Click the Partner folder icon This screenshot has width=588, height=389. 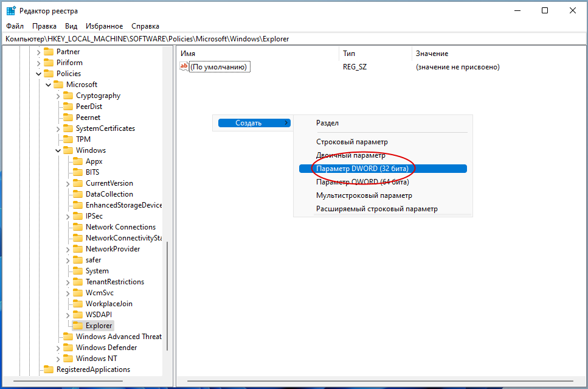(49, 52)
